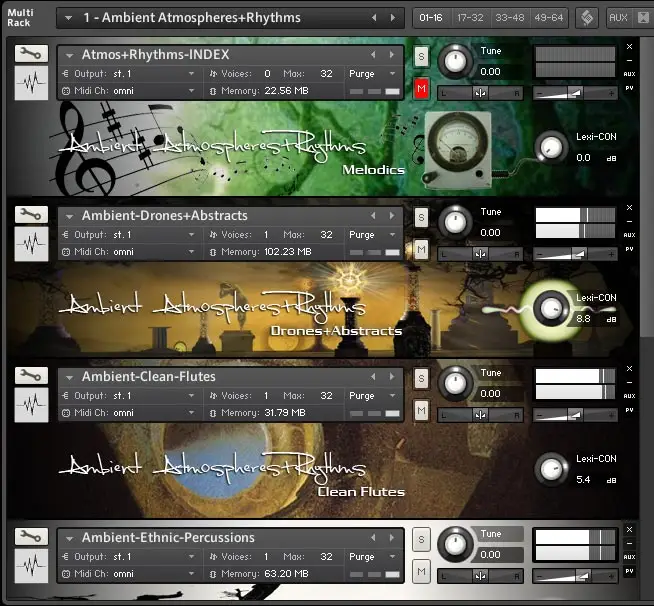Mute the Ambient-Clean-Flutes instrument
The image size is (654, 606).
pos(421,410)
